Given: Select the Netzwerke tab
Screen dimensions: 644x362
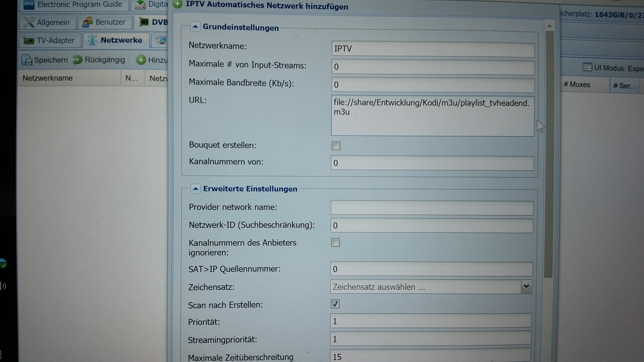Looking at the screenshot, I should click(116, 40).
